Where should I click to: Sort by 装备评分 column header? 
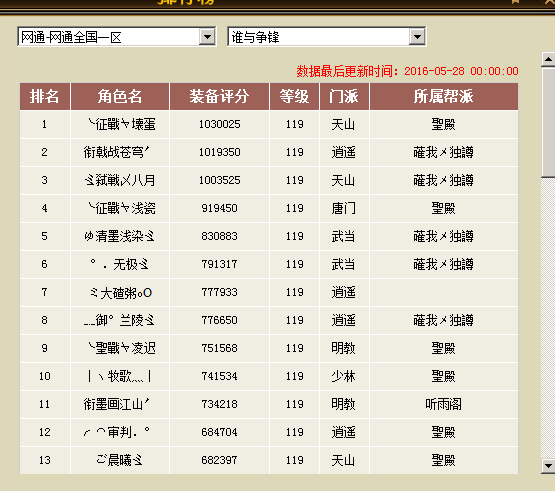point(219,96)
